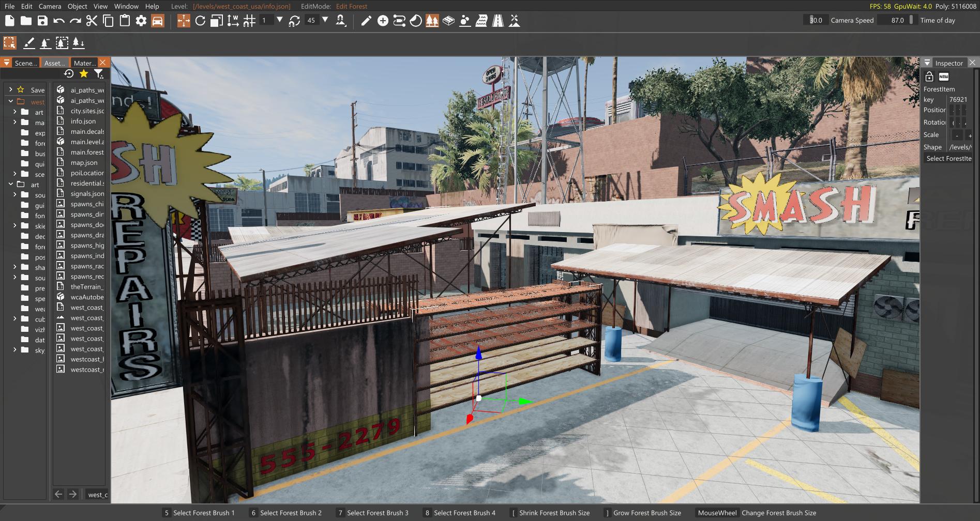Switch to the Scene tab

click(x=25, y=63)
